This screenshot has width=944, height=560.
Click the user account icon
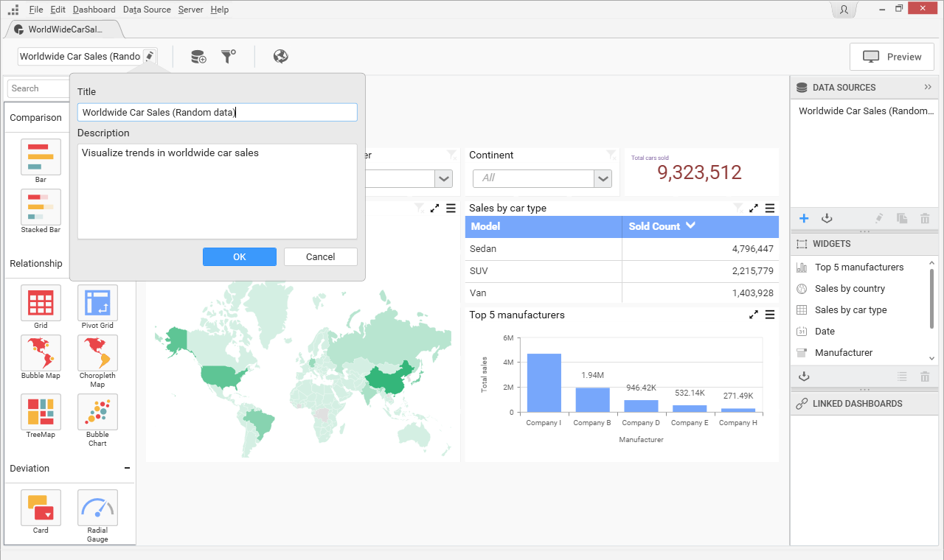(x=844, y=10)
